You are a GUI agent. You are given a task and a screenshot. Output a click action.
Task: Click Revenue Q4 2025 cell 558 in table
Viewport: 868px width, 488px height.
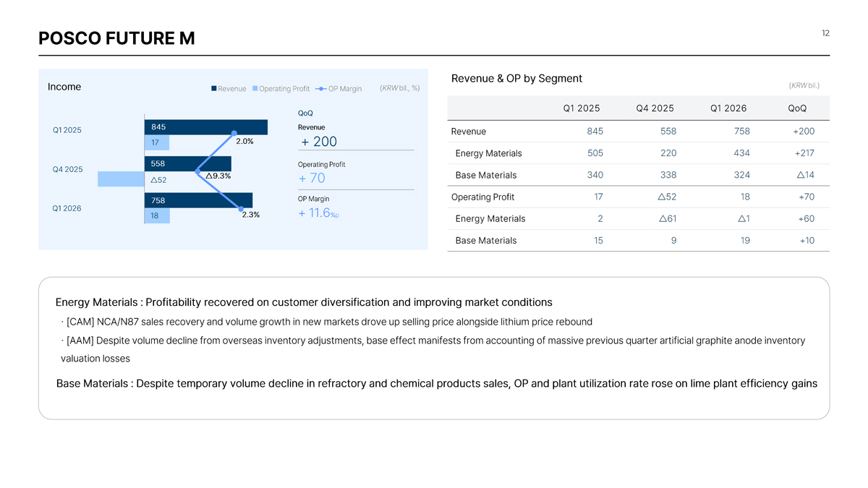click(x=668, y=132)
